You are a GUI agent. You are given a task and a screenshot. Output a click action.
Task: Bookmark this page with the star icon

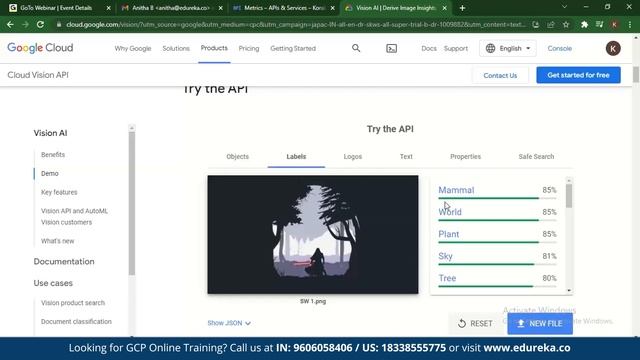pyautogui.click(x=566, y=24)
